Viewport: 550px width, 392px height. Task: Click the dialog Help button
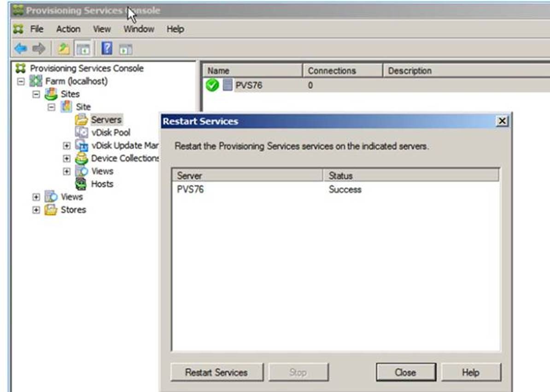[x=470, y=372]
